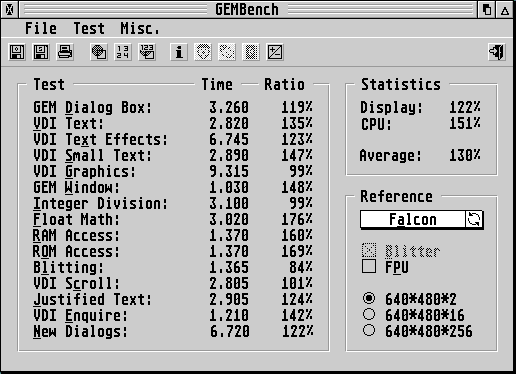Select the 640*480*16 radio button
The width and height of the screenshot is (516, 374).
pos(369,314)
